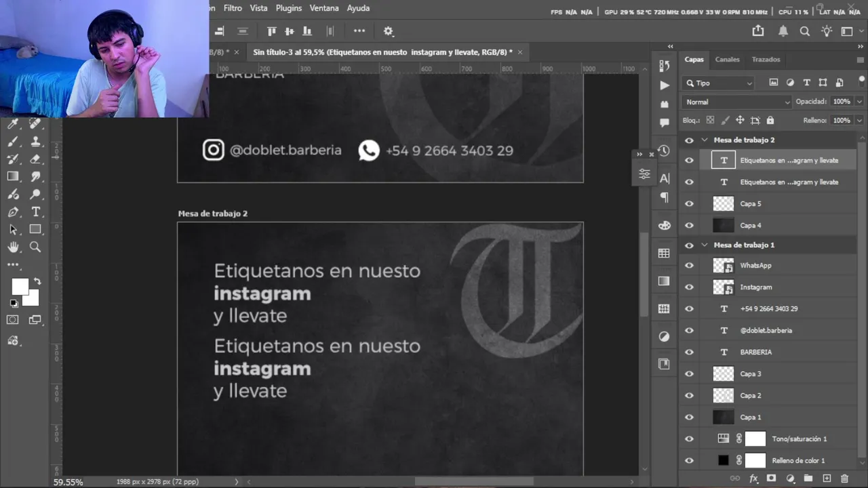Open the Normal blend mode dropdown
This screenshot has width=868, height=488.
(737, 102)
